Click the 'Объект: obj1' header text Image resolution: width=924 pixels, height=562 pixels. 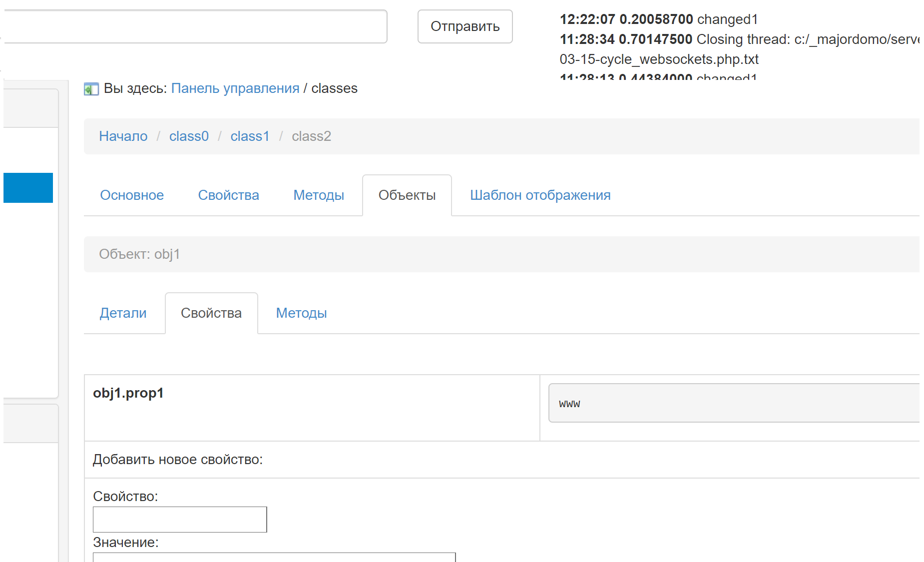tap(139, 254)
